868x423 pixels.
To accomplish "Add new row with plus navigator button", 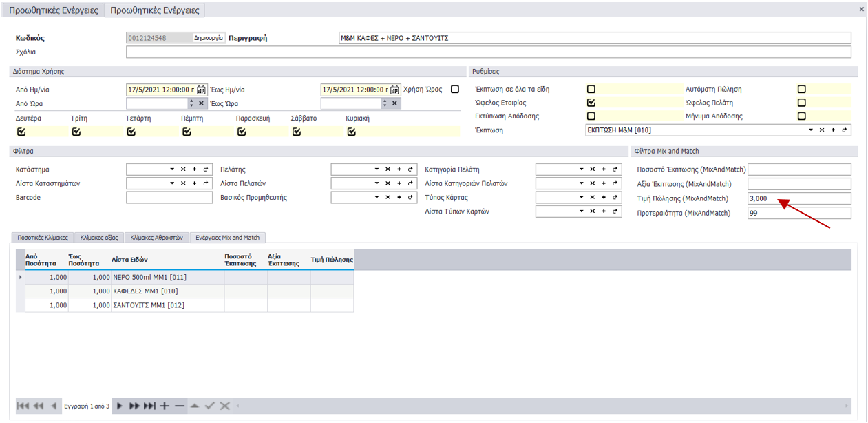I will [165, 406].
